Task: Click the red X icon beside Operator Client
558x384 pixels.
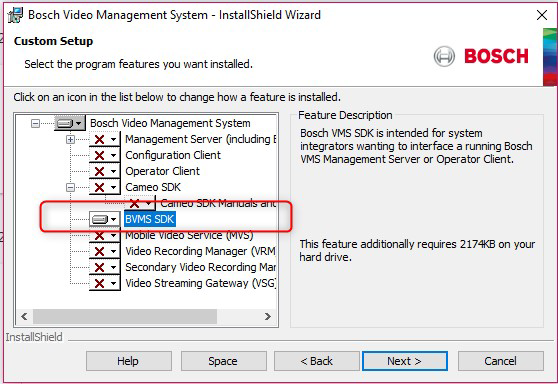Action: click(100, 171)
